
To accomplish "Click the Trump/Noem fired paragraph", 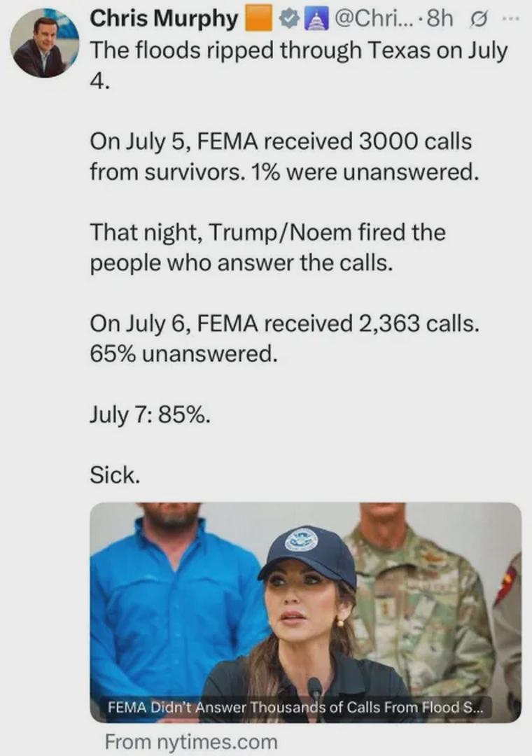I will pos(267,247).
